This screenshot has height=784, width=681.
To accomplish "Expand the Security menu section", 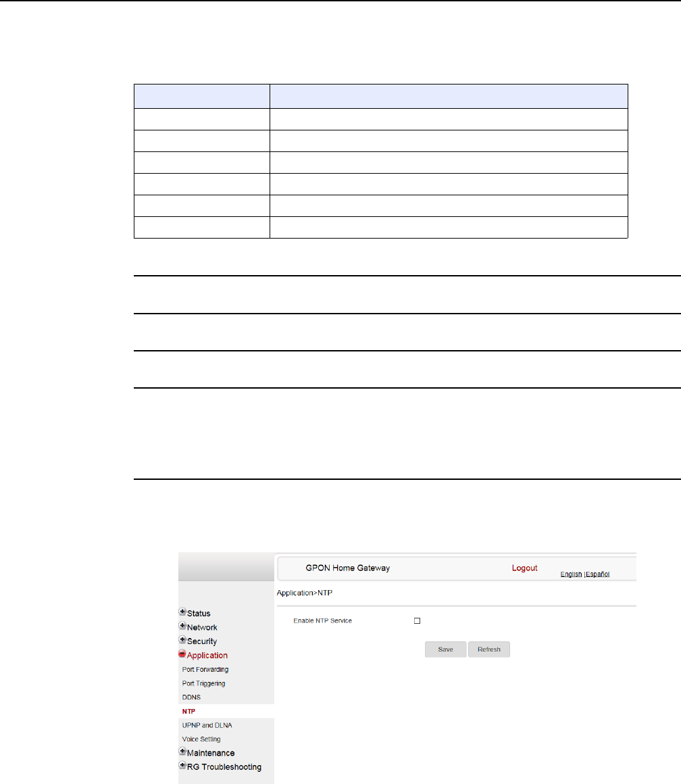I will tap(182, 640).
